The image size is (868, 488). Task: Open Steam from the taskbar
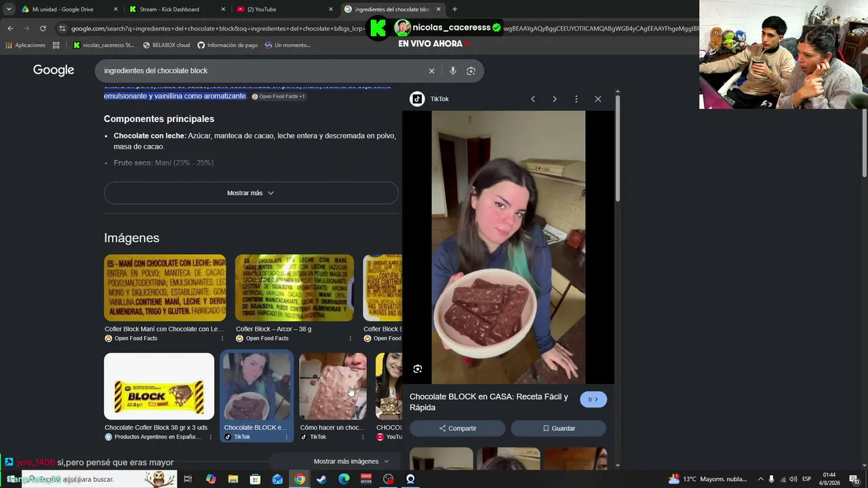coord(321,479)
